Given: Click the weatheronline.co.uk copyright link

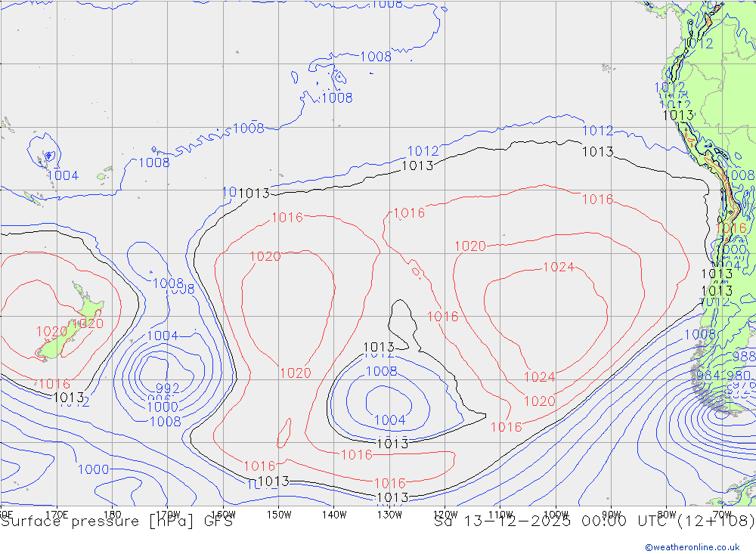Looking at the screenshot, I should pos(692,547).
